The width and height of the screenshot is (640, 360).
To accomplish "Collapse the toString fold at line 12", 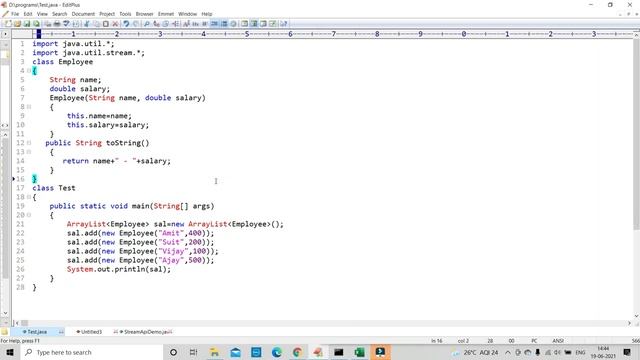I will point(29,143).
